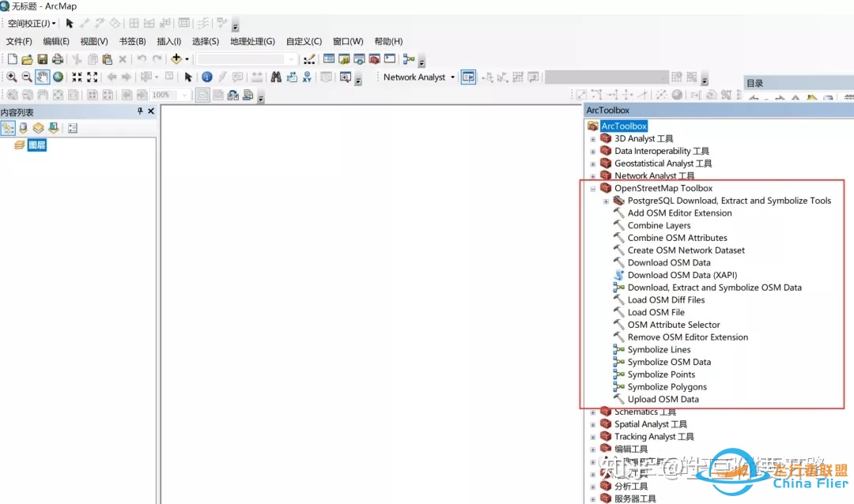Click the map scale input box
854x504 pixels.
(246, 58)
